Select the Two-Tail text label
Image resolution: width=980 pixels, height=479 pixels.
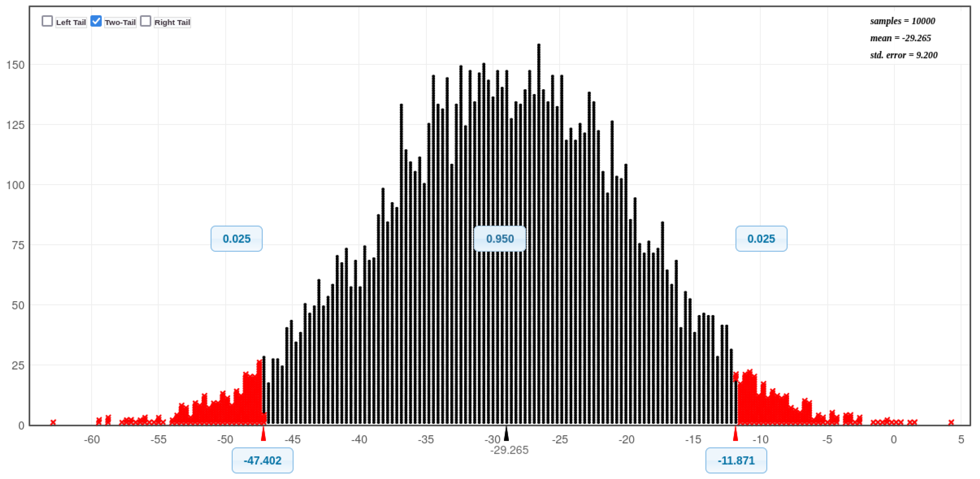coord(120,22)
